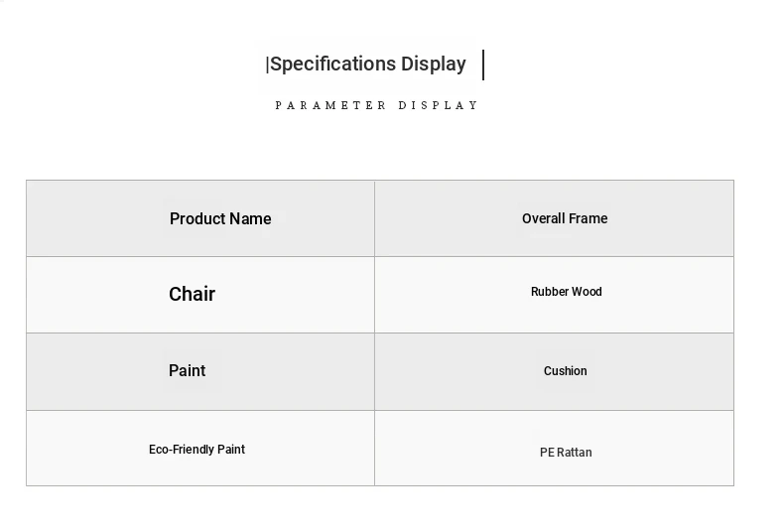Click the "Cushion" cell text
This screenshot has height=532, width=784.
(566, 371)
